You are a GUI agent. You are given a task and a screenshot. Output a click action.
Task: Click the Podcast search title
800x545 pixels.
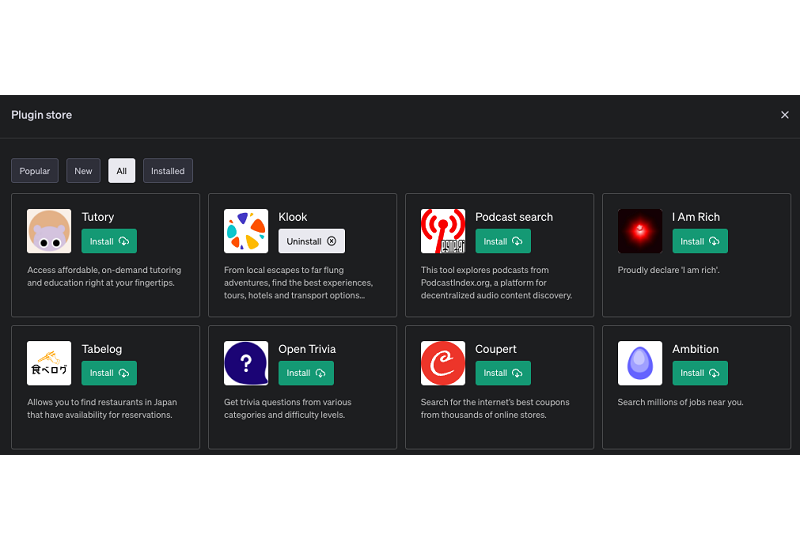514,217
